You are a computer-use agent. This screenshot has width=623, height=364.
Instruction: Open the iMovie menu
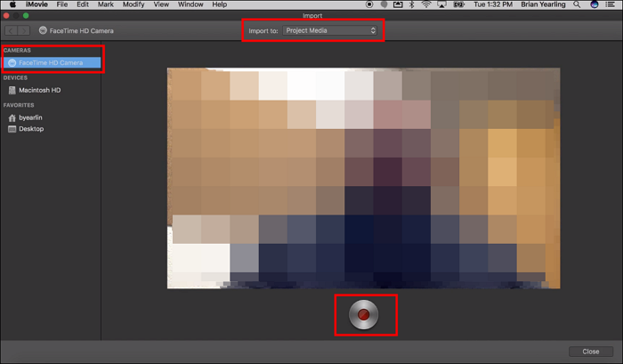point(36,4)
